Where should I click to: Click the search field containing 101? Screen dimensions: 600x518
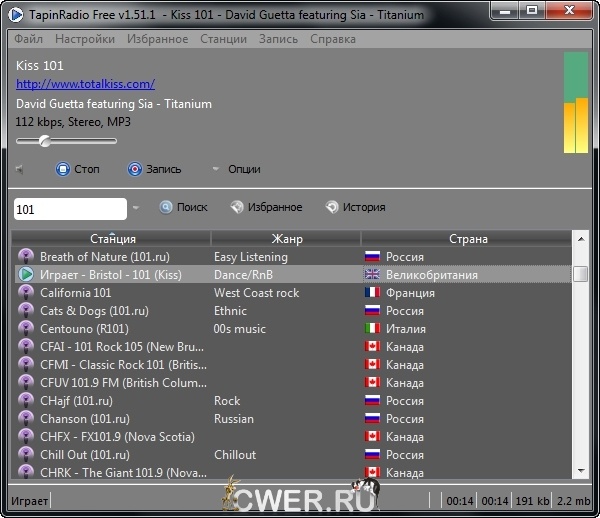point(68,208)
